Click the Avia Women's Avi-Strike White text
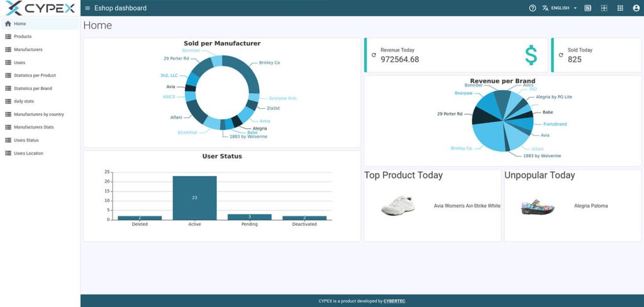The image size is (644, 307). 467,206
